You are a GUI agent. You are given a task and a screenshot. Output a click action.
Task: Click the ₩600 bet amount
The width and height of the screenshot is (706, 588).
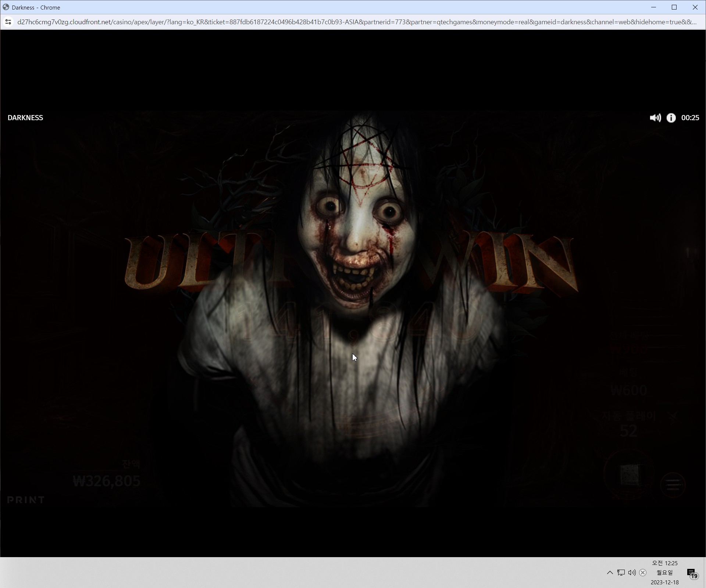(628, 390)
